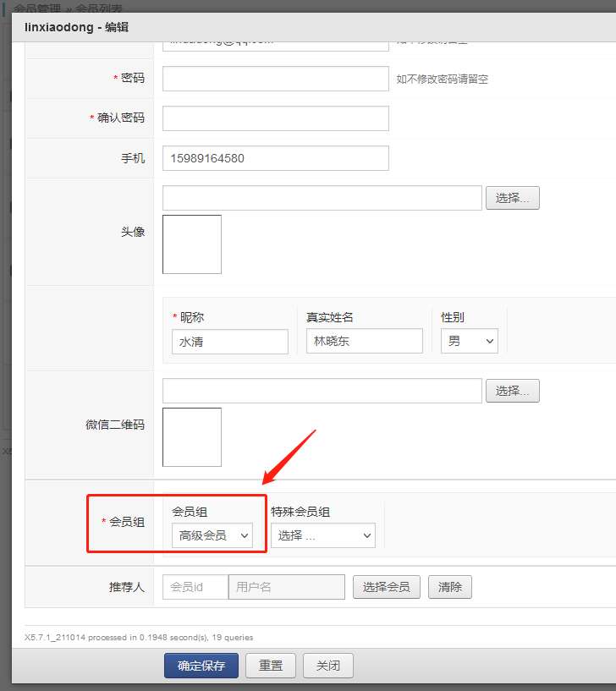Image resolution: width=616 pixels, height=691 pixels.
Task: Click the 重置 reset button
Action: coord(271,666)
